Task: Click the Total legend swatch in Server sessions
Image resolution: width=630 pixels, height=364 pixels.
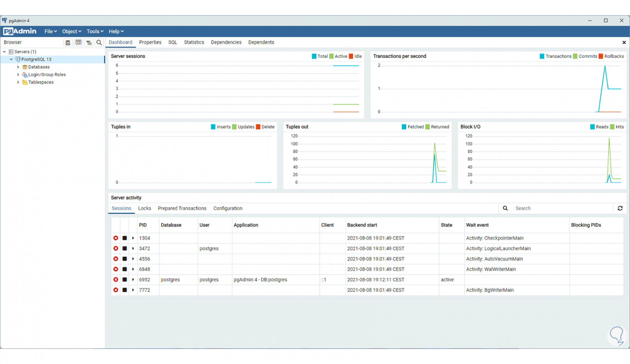Action: tap(314, 56)
